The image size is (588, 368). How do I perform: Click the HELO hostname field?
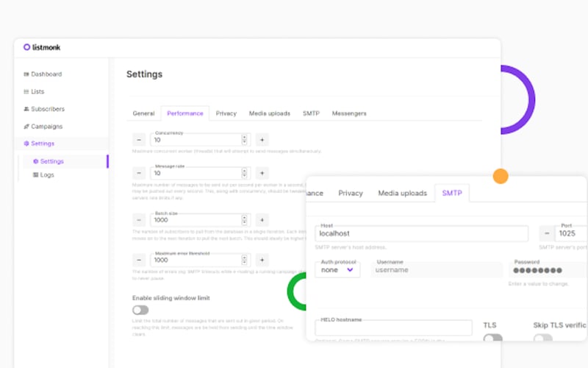tap(393, 328)
